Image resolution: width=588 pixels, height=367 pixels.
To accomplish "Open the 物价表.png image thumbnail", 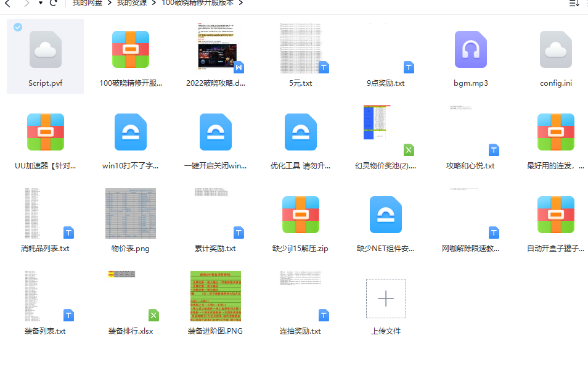I will (x=130, y=213).
